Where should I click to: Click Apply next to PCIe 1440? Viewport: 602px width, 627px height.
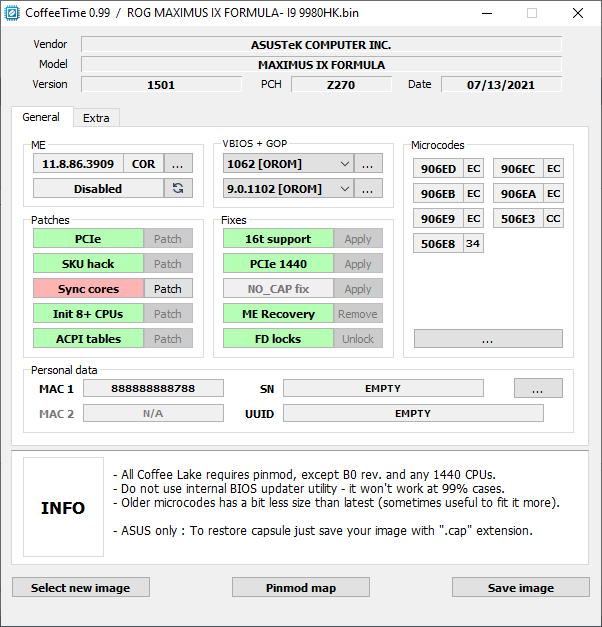point(358,264)
